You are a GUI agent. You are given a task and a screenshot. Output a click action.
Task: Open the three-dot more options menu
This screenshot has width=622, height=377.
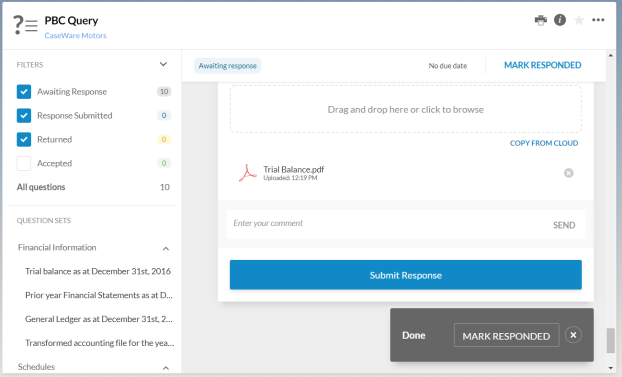click(x=598, y=20)
